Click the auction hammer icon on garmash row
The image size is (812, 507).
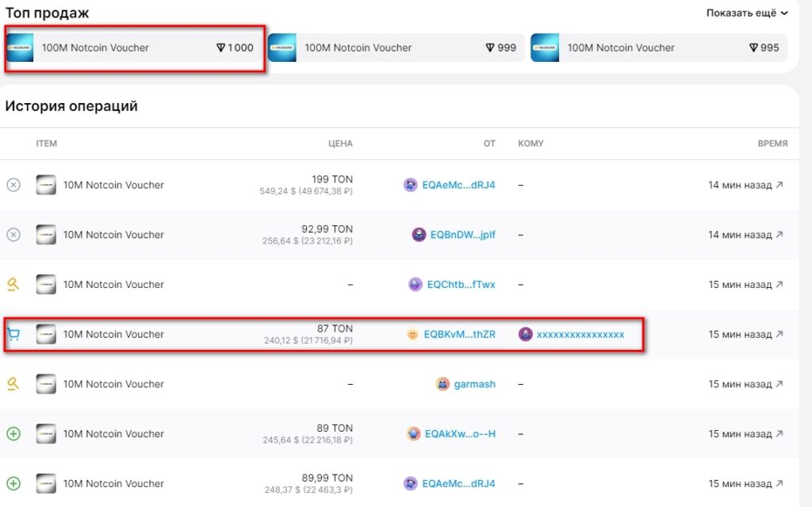tap(13, 384)
